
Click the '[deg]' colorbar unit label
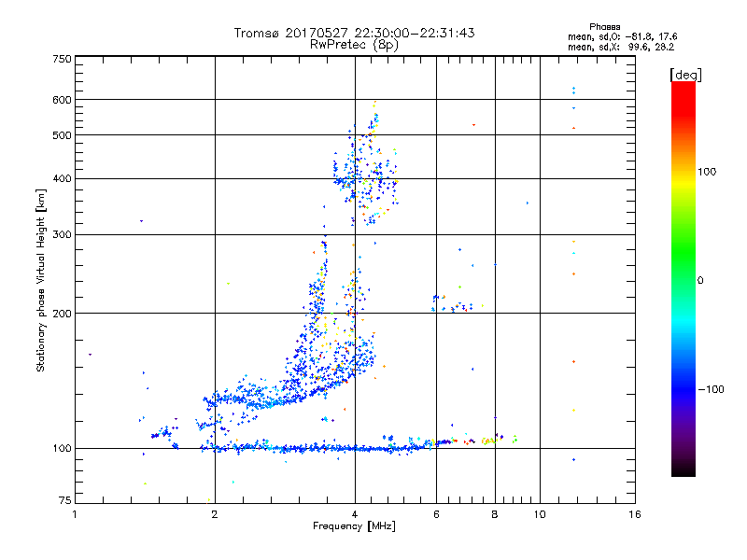685,75
